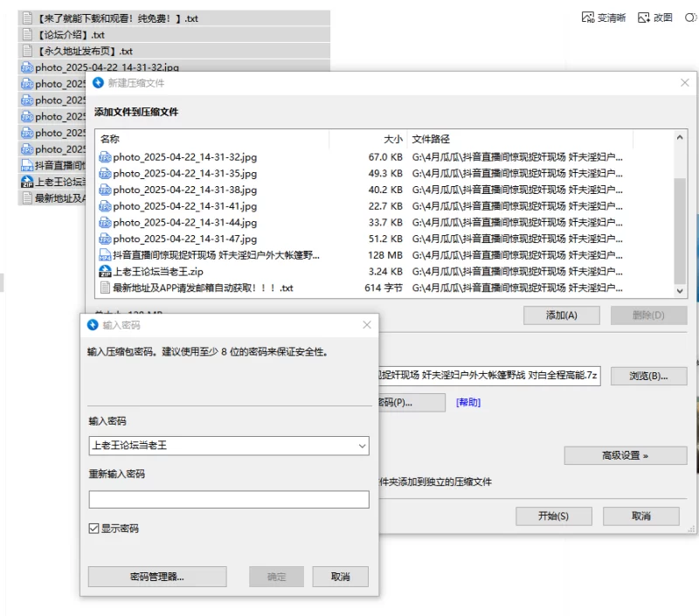The image size is (699, 616).
Task: Open the [帮助] link
Action: [x=468, y=403]
